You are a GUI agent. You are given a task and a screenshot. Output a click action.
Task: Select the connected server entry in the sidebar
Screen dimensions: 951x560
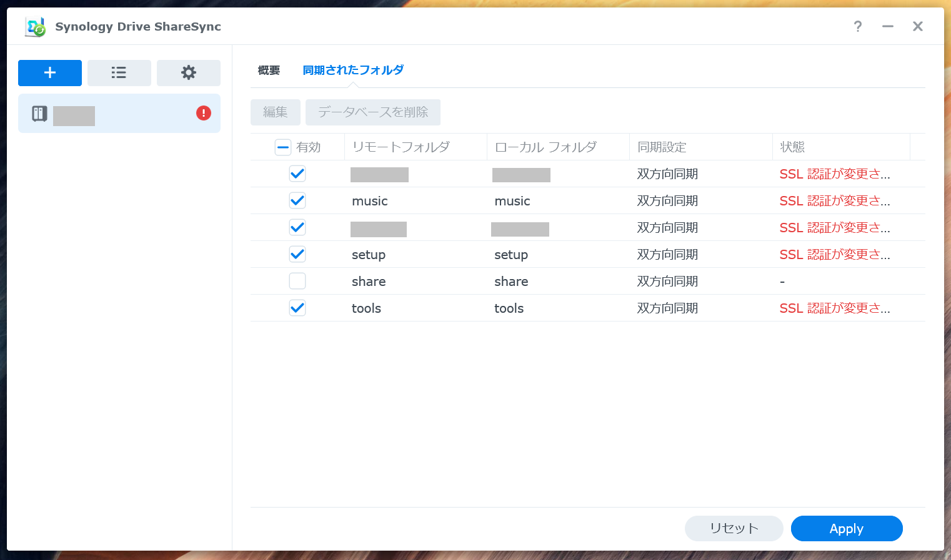pos(119,113)
